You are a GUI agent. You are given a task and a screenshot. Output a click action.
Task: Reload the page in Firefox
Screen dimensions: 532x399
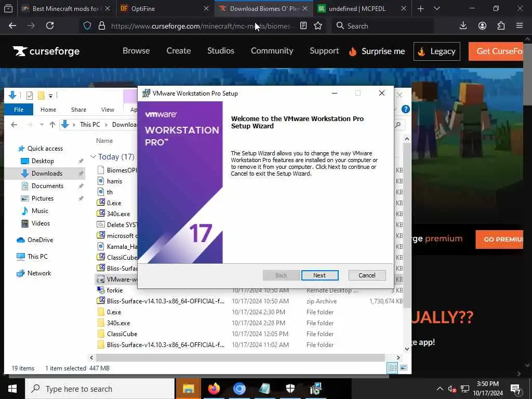(50, 26)
